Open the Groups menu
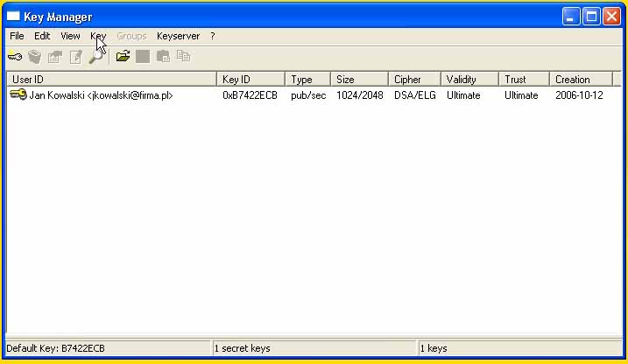 [x=131, y=36]
